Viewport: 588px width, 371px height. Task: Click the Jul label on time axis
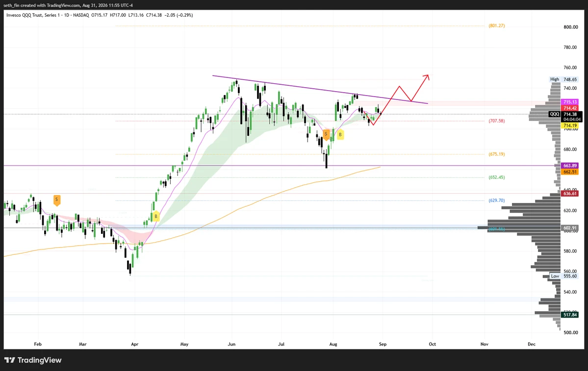click(x=281, y=344)
